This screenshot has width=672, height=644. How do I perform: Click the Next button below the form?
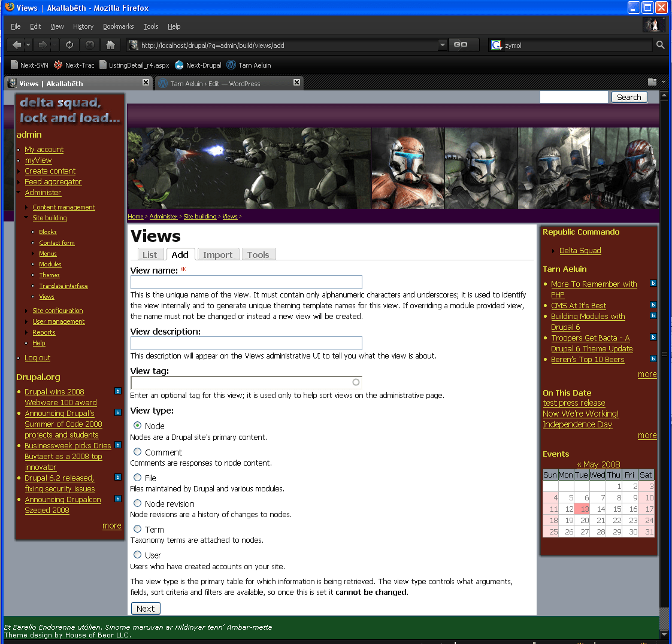click(x=146, y=609)
